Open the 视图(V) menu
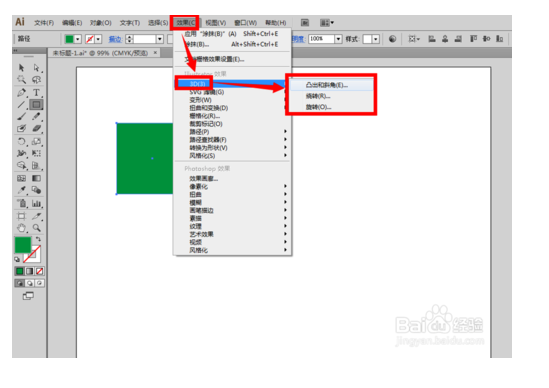The height and width of the screenshot is (388, 549). click(x=216, y=23)
